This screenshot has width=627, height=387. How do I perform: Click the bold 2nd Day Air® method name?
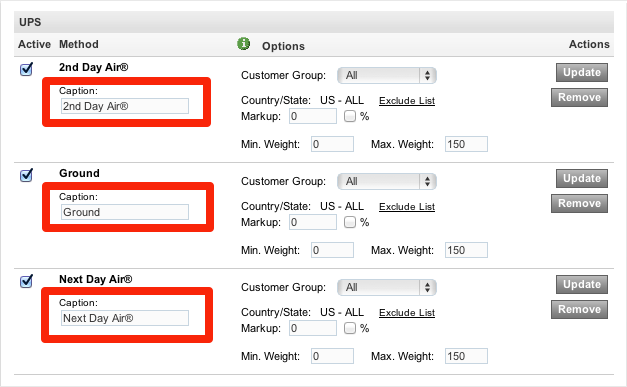coord(94,67)
